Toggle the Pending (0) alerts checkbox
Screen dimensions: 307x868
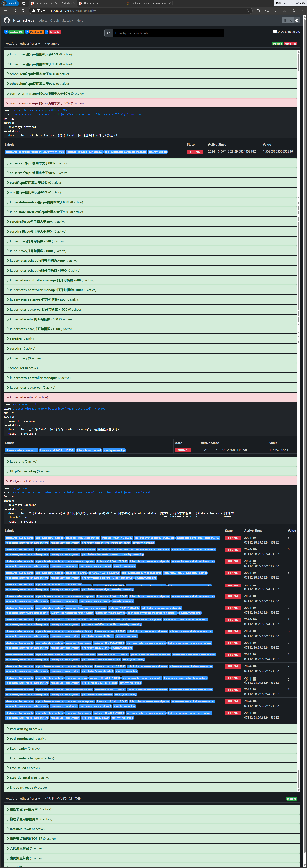tap(27, 32)
